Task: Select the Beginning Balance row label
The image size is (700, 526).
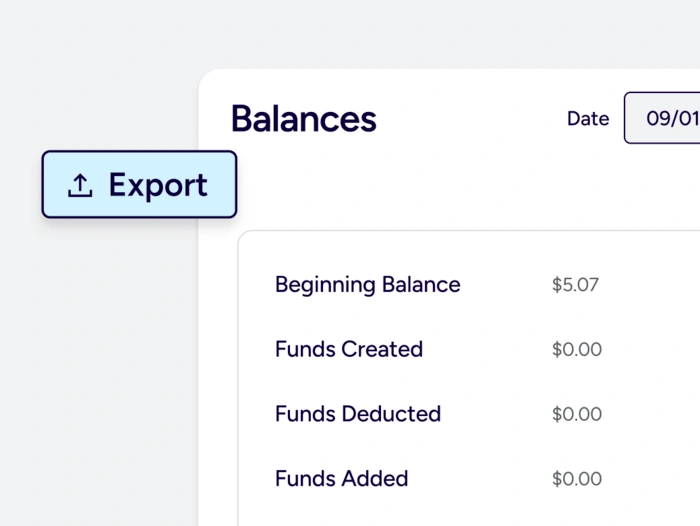Action: click(x=367, y=285)
